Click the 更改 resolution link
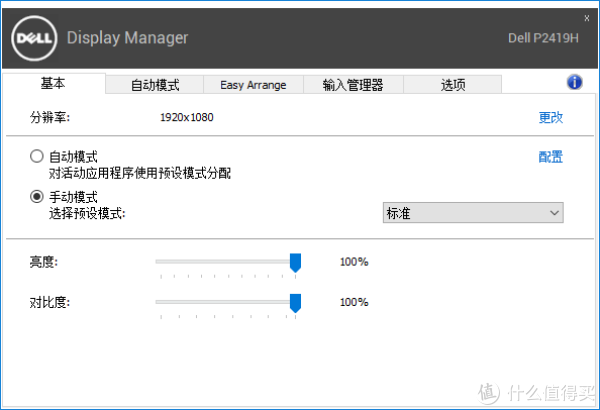This screenshot has height=410, width=600. point(551,118)
